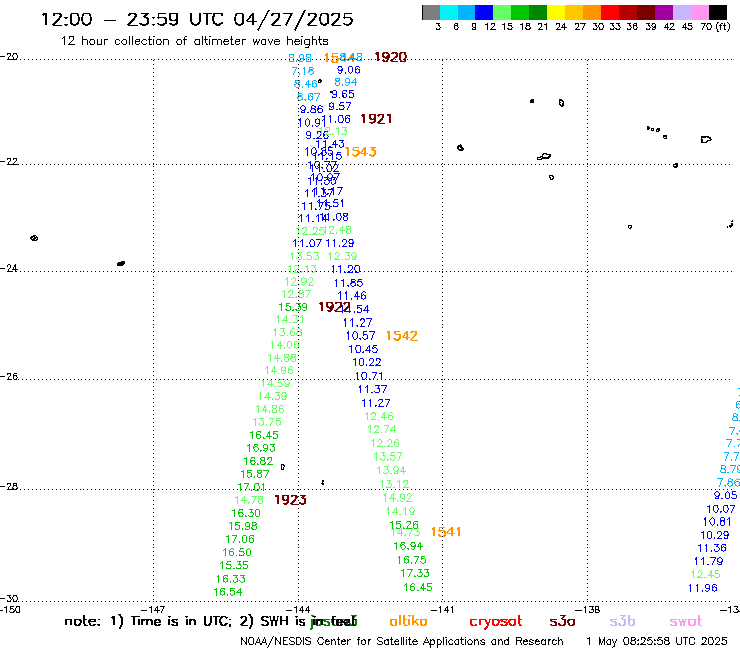Viewport: 740px width, 650px height.
Task: Select the 's3a' satellite legend label
Action: (x=563, y=621)
